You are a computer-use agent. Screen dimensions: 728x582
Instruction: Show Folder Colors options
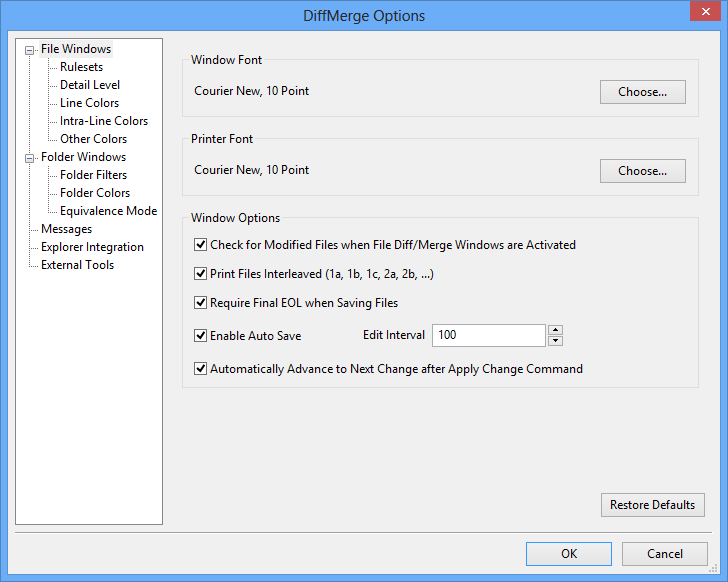(95, 193)
